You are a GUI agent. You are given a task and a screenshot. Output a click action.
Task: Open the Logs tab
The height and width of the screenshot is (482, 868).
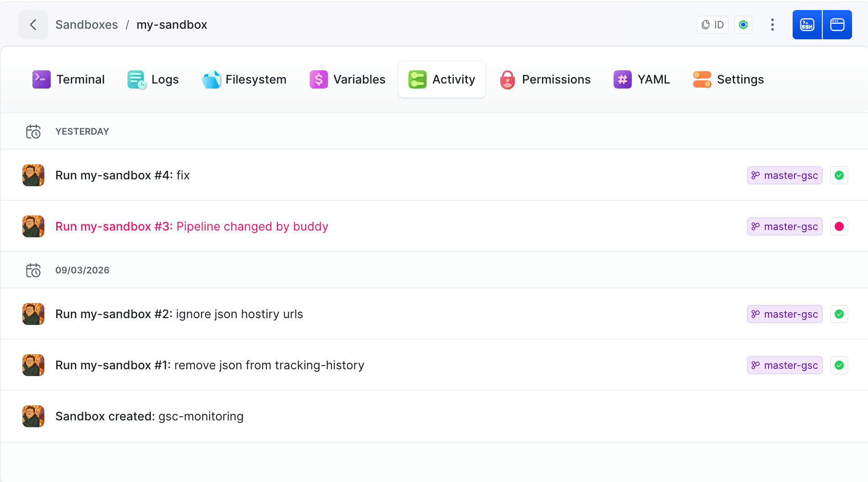(x=153, y=79)
